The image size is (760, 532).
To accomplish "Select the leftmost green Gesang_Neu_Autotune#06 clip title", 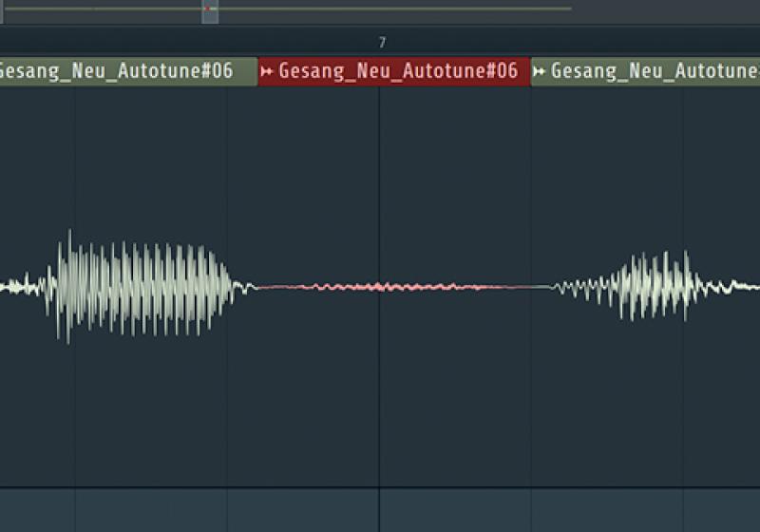I will pyautogui.click(x=116, y=71).
